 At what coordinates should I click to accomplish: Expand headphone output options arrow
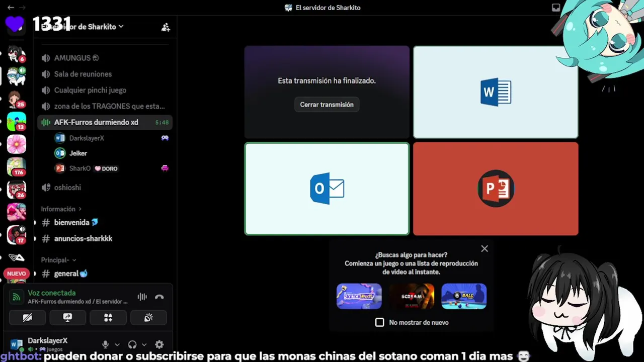[x=144, y=344]
